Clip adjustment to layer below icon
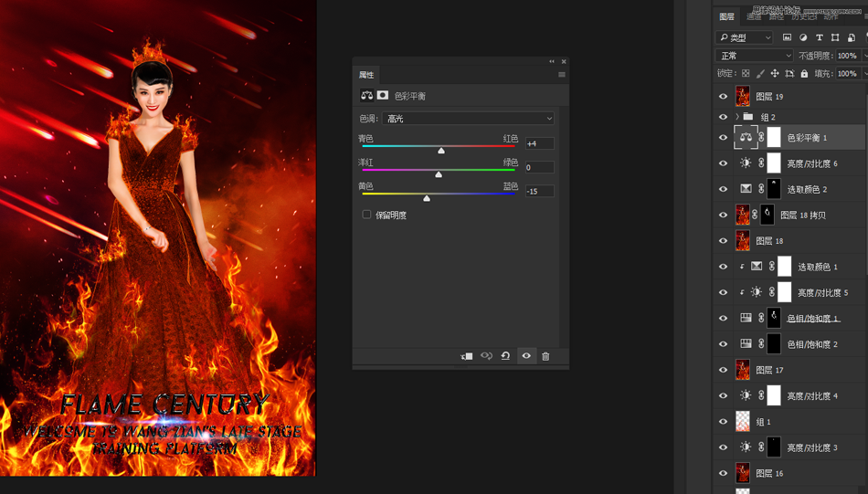 [467, 356]
